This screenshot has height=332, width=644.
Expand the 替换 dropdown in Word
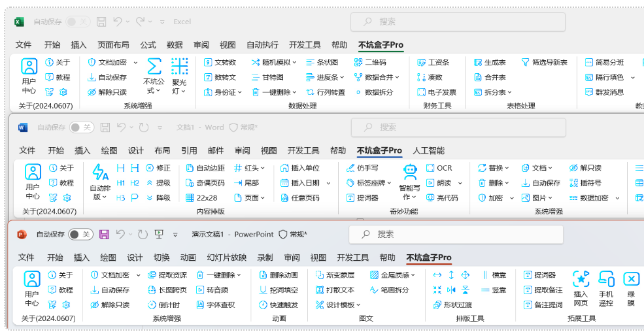coord(507,168)
